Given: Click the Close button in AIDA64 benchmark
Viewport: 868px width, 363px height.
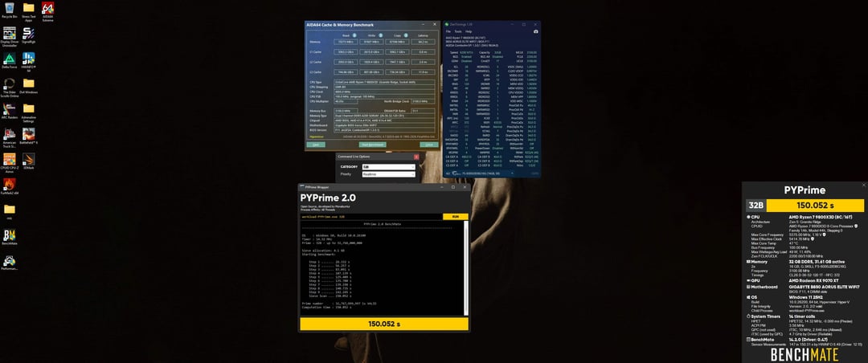Looking at the screenshot, I should [428, 145].
